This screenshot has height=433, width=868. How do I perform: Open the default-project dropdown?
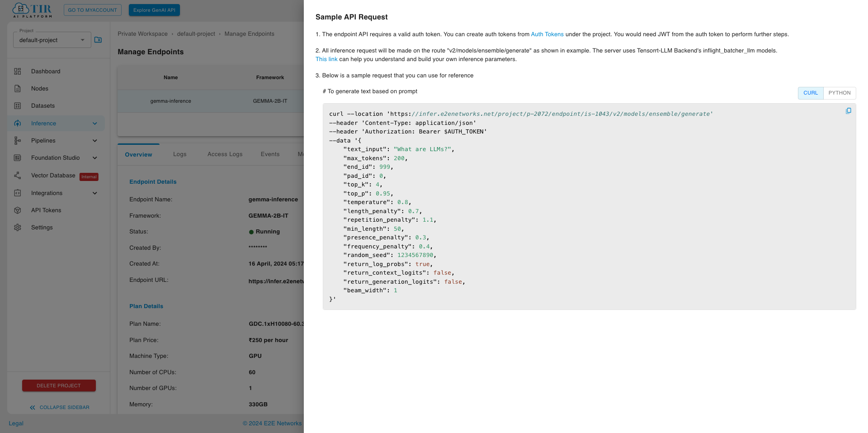[x=52, y=40]
